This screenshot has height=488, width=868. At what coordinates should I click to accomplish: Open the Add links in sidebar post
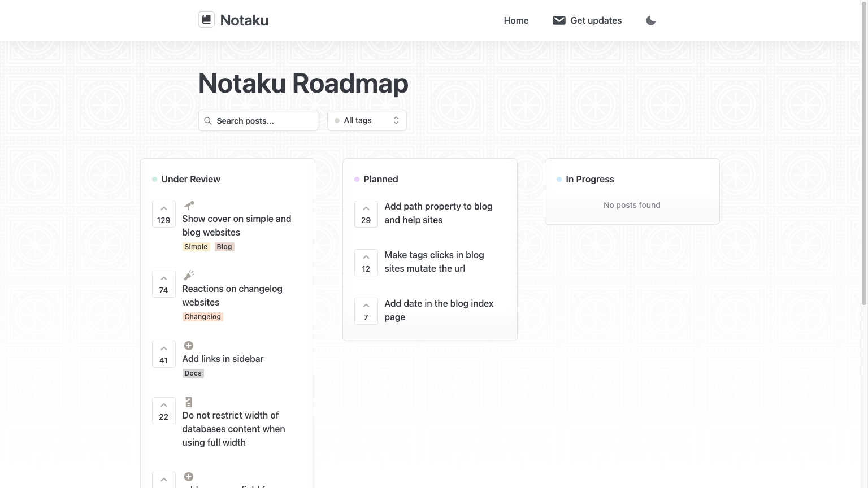[223, 359]
